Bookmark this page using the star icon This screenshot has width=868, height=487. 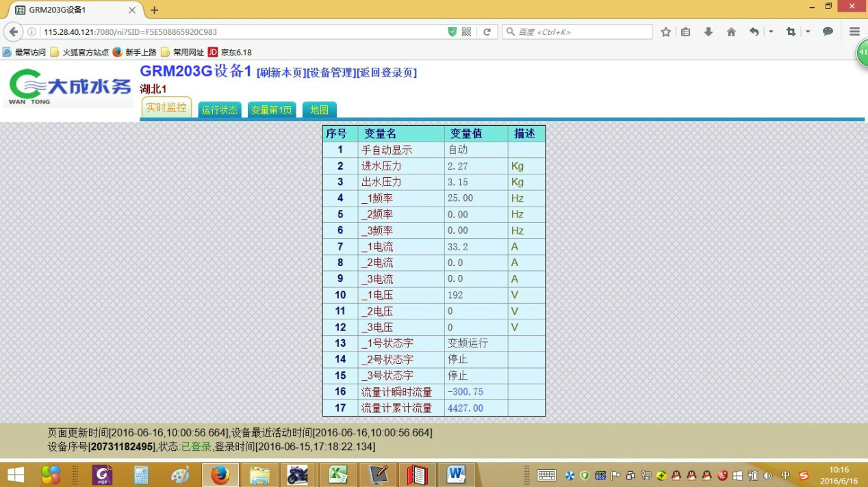(x=665, y=32)
